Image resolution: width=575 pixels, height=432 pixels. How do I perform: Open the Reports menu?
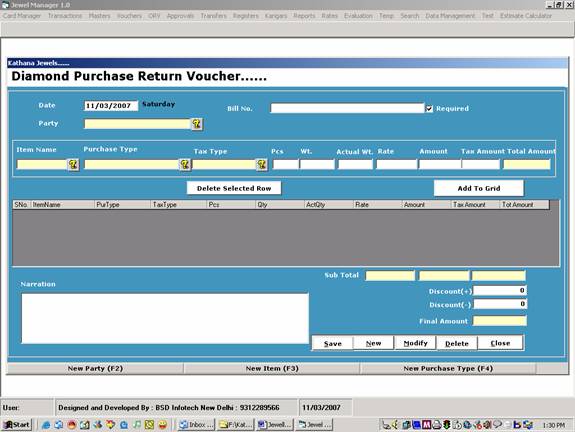pyautogui.click(x=304, y=16)
